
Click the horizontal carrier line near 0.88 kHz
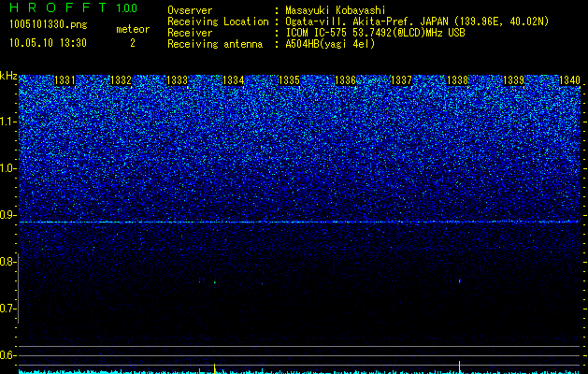(299, 223)
